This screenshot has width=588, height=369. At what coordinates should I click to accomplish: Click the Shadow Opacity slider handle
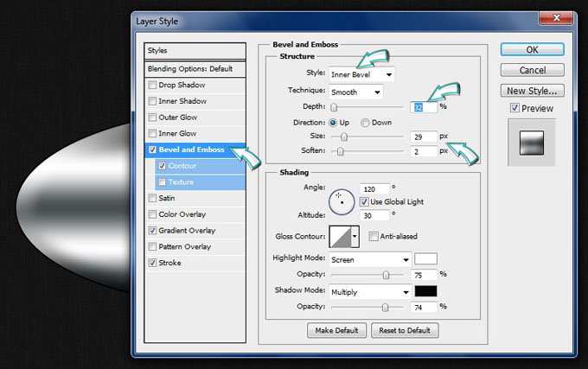[x=385, y=307]
